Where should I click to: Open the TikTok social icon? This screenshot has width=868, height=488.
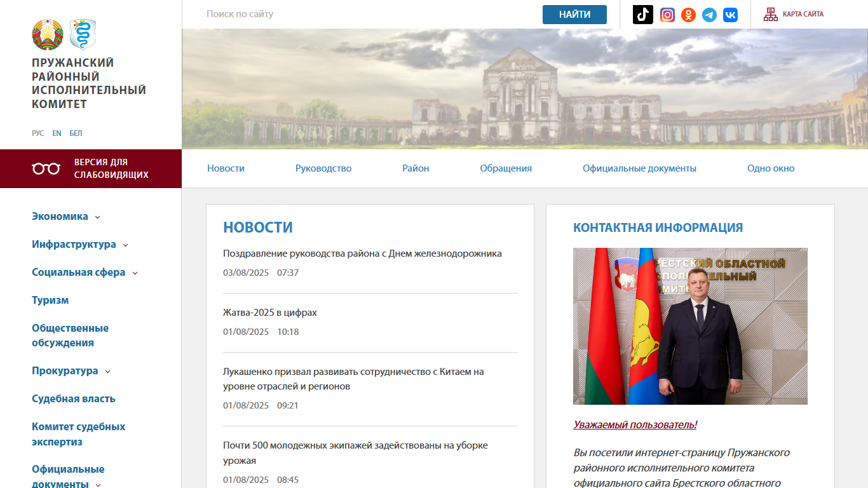(x=642, y=15)
